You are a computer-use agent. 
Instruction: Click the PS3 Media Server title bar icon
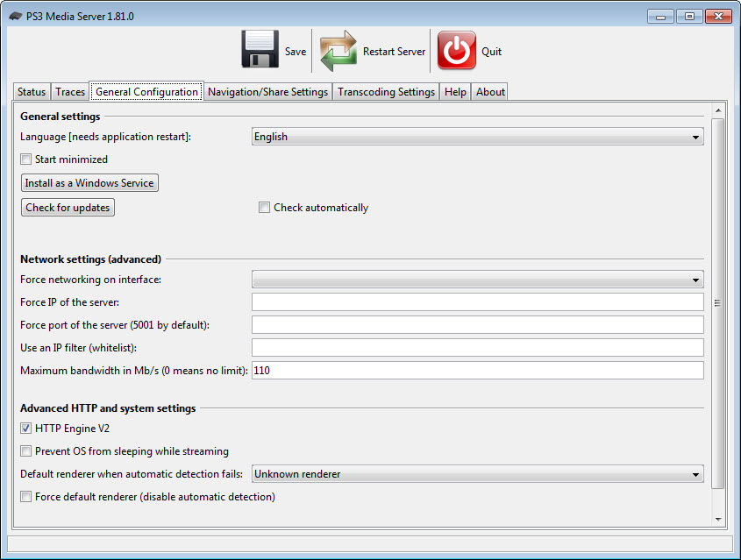[x=16, y=16]
